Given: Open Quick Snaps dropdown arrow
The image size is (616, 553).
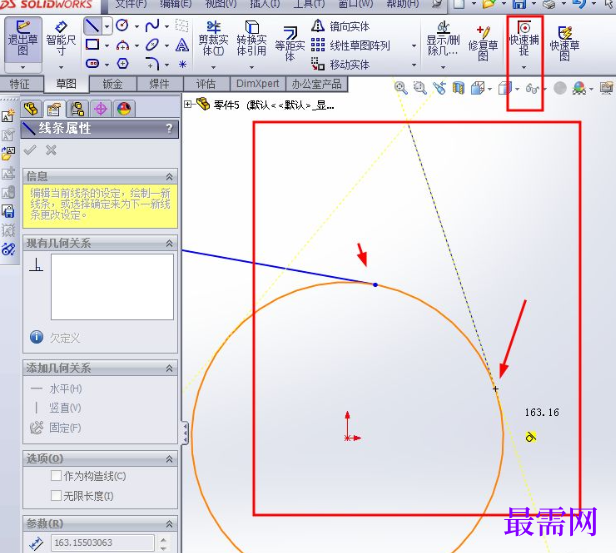Looking at the screenshot, I should 524,67.
